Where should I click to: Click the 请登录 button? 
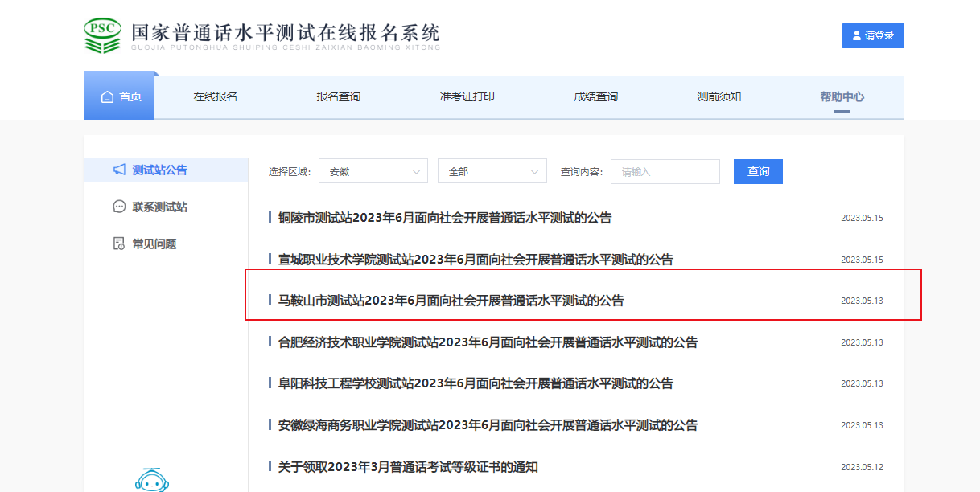pyautogui.click(x=873, y=35)
